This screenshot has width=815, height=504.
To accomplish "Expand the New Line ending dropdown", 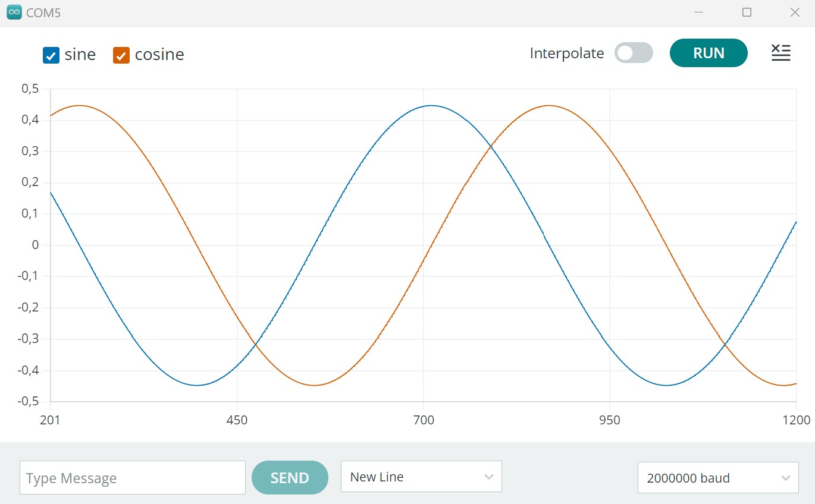I will (x=421, y=477).
